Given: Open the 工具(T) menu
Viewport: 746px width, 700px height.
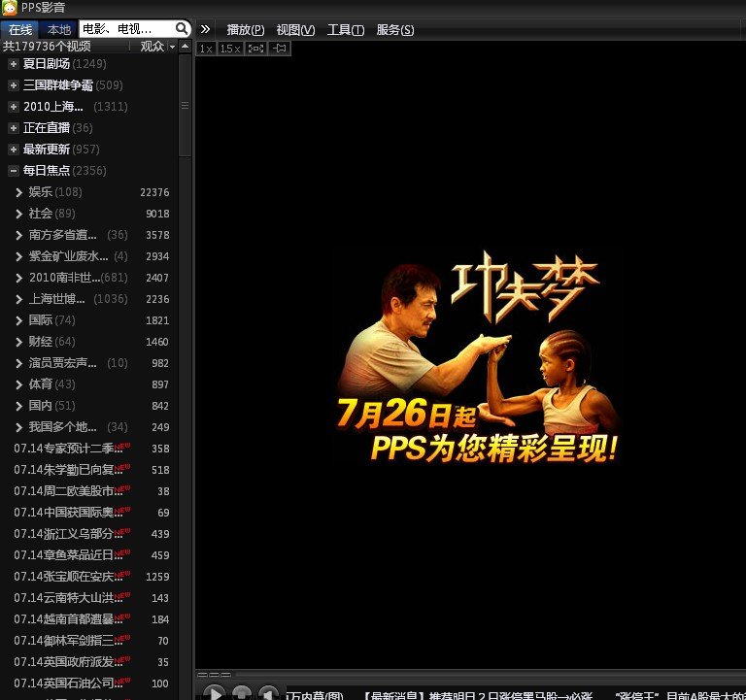Looking at the screenshot, I should 345,30.
